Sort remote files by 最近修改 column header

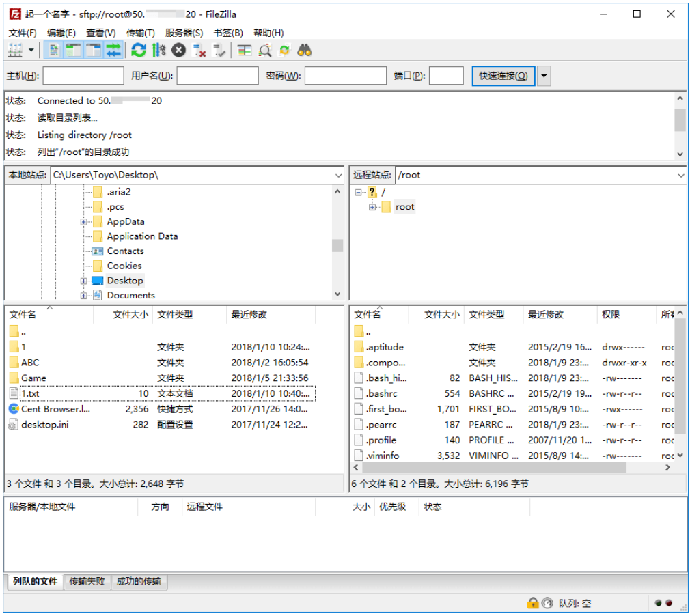[560, 314]
